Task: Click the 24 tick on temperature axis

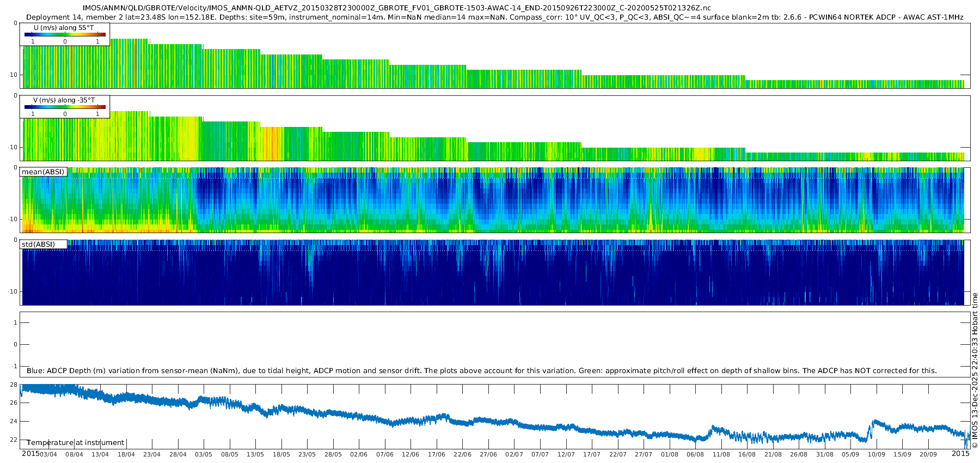Action: point(14,422)
